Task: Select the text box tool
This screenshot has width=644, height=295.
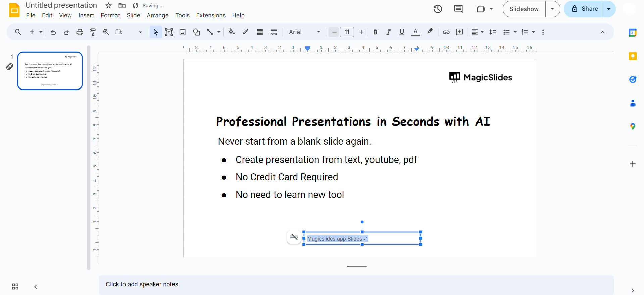Action: (169, 32)
